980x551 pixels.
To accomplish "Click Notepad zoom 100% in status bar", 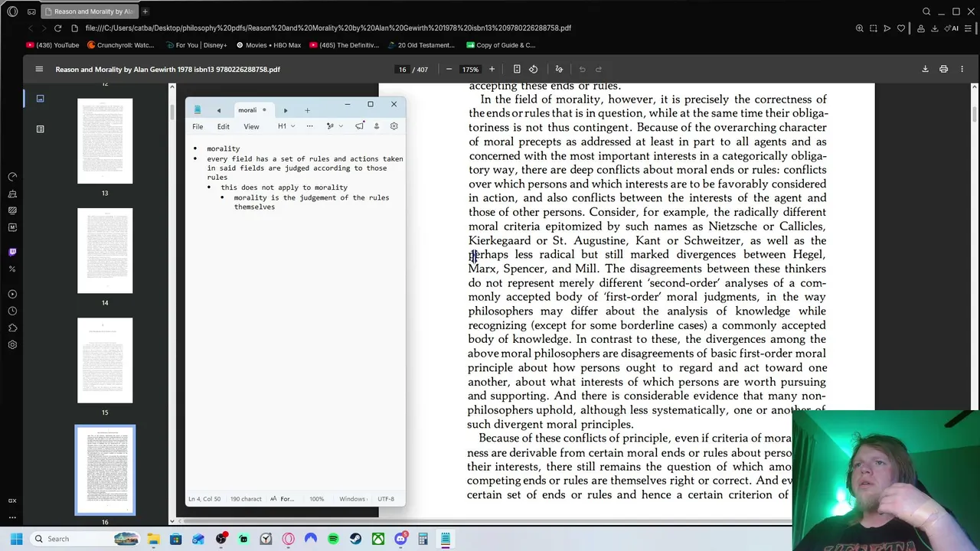I will (x=316, y=499).
